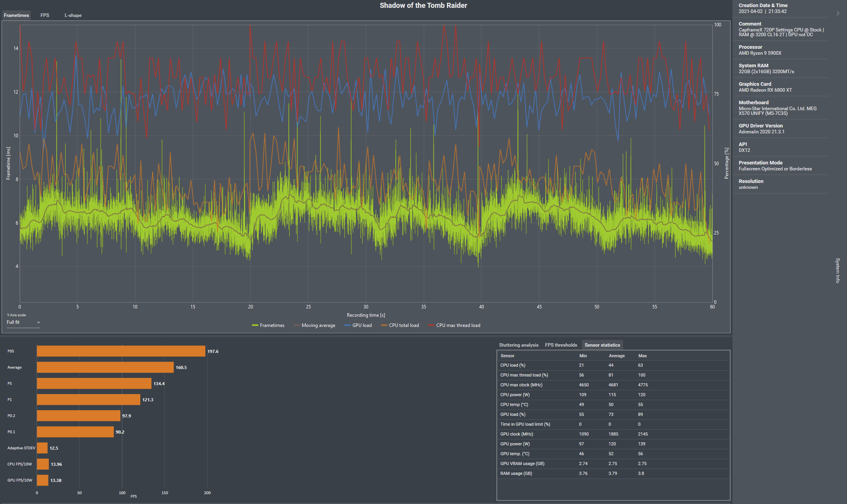Image resolution: width=847 pixels, height=504 pixels.
Task: Click the Full fit dropdown arrow
Action: 39,323
